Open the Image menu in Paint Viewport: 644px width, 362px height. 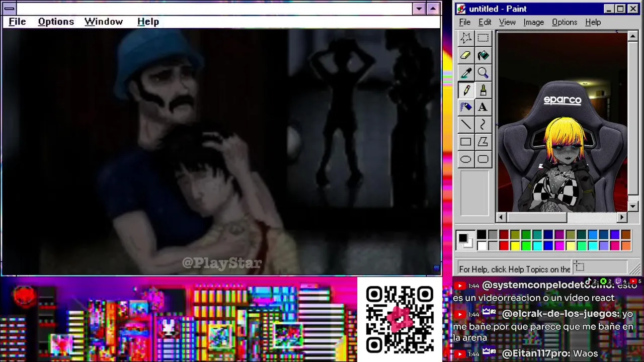point(533,22)
